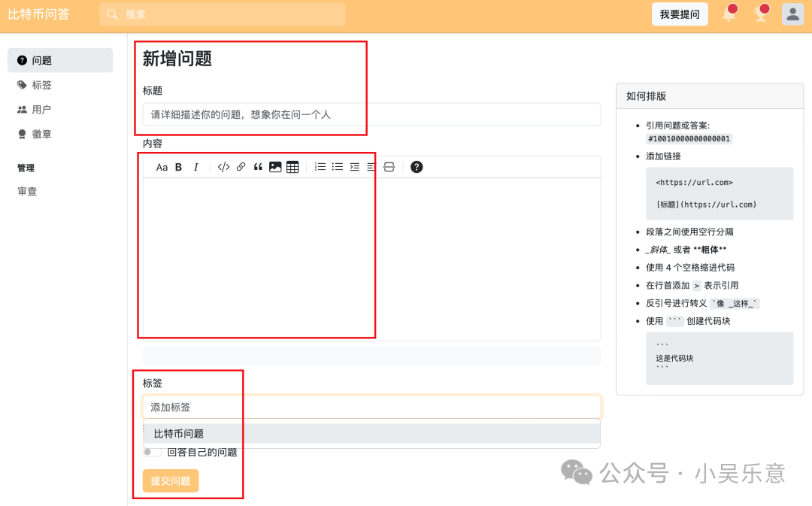Click inside the 内容 editor text area
Screen dimensions: 812x506
pos(372,259)
